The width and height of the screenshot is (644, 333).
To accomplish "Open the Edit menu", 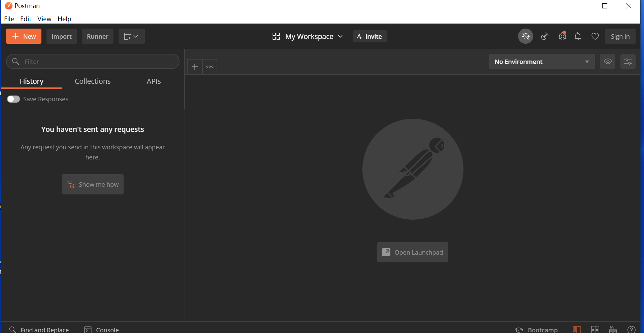I will pyautogui.click(x=26, y=19).
